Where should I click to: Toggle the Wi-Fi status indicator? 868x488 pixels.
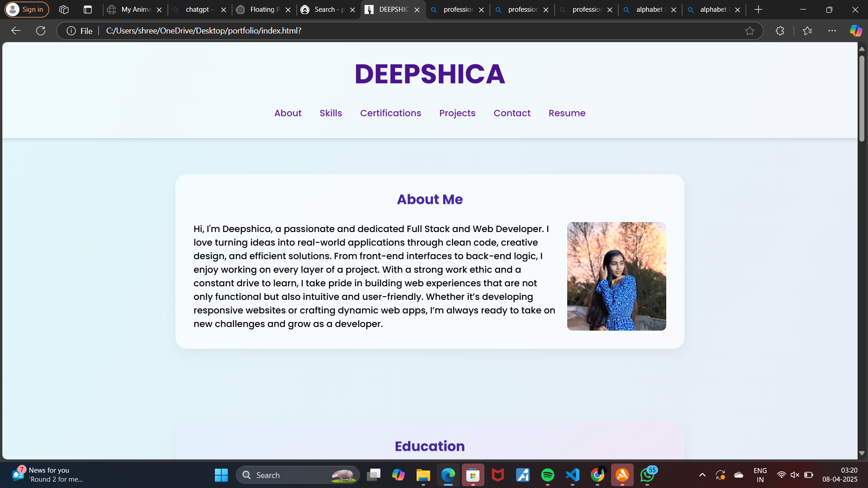click(781, 475)
